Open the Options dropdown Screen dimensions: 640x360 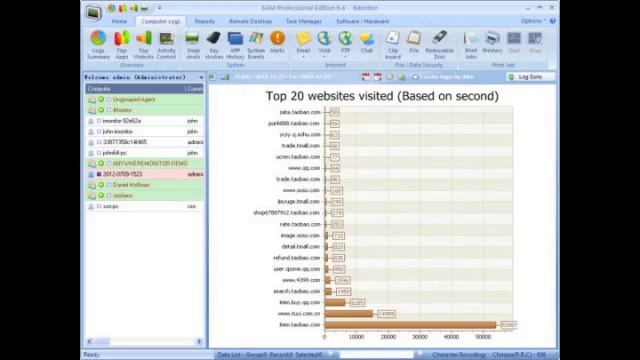pyautogui.click(x=533, y=21)
